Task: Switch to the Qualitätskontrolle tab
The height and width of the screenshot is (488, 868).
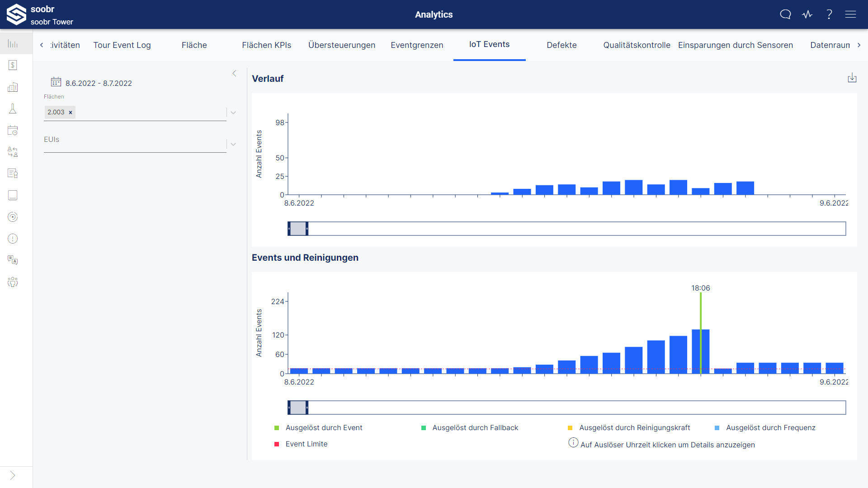Action: [637, 45]
